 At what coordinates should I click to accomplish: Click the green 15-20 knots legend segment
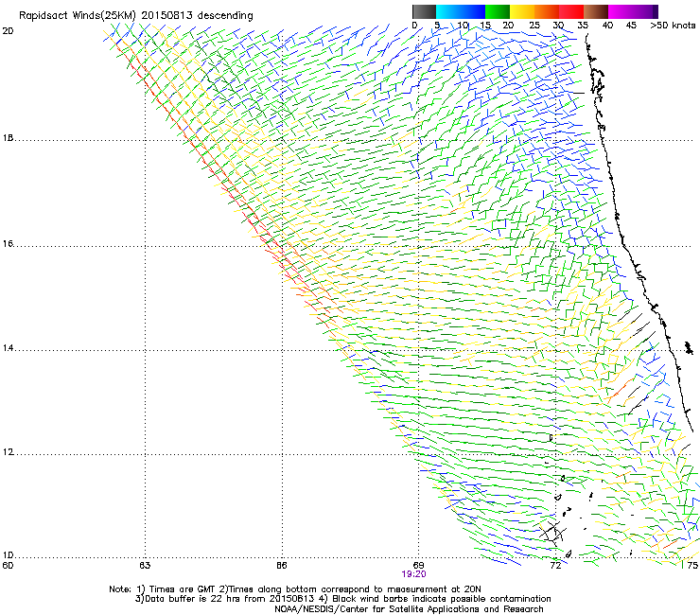coord(498,11)
